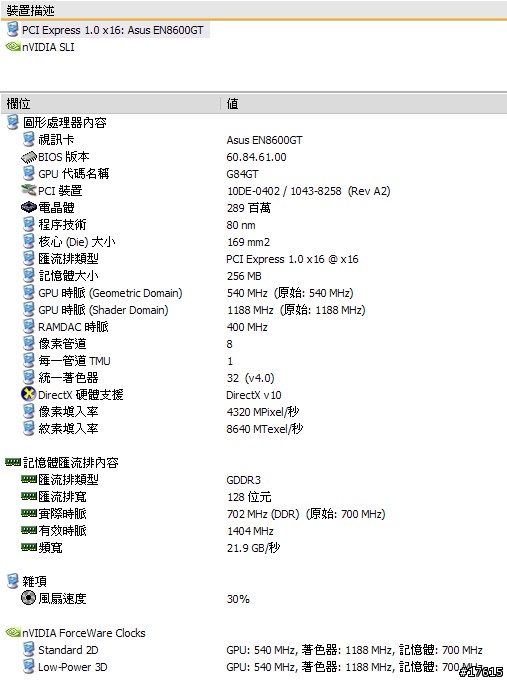Select the 400 MHz RAMDAC value
The image size is (507, 680).
(x=247, y=327)
